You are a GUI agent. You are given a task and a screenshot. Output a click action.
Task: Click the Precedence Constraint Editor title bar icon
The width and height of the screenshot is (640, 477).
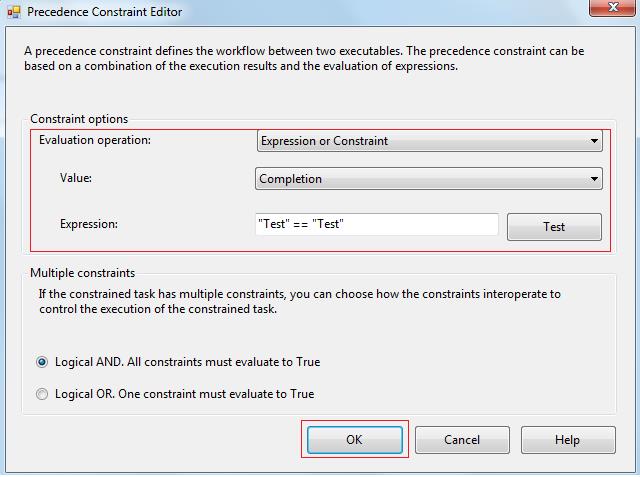[14, 13]
